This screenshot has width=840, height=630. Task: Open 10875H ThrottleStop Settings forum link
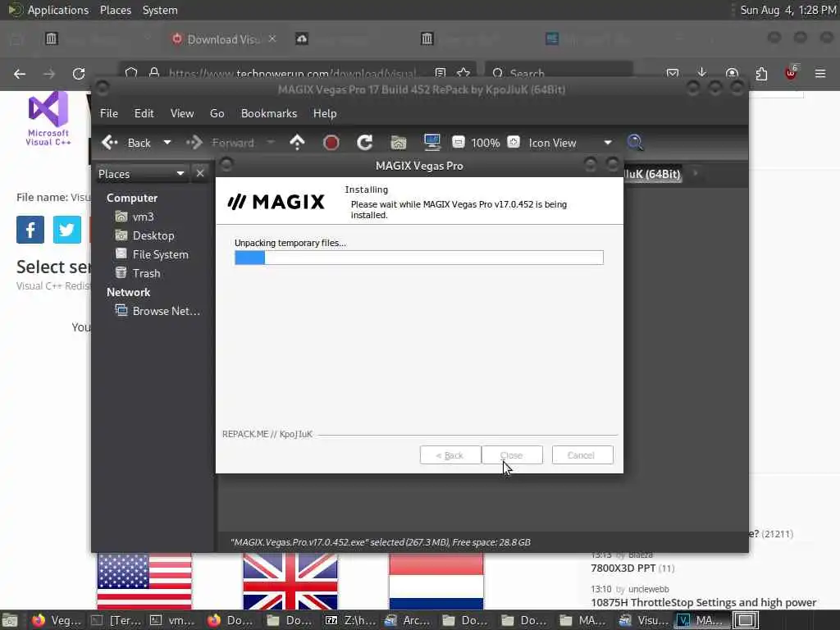click(703, 602)
